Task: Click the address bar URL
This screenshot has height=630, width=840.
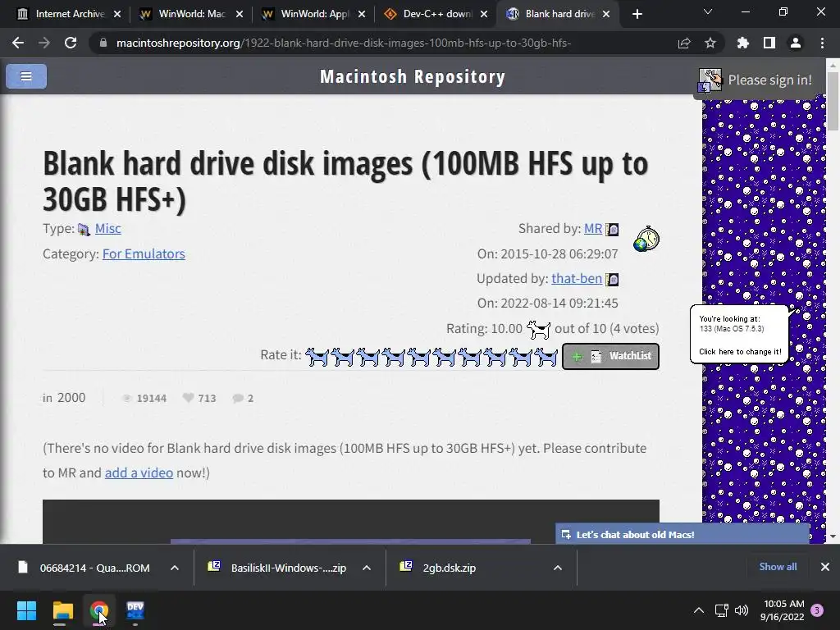Action: (344, 43)
